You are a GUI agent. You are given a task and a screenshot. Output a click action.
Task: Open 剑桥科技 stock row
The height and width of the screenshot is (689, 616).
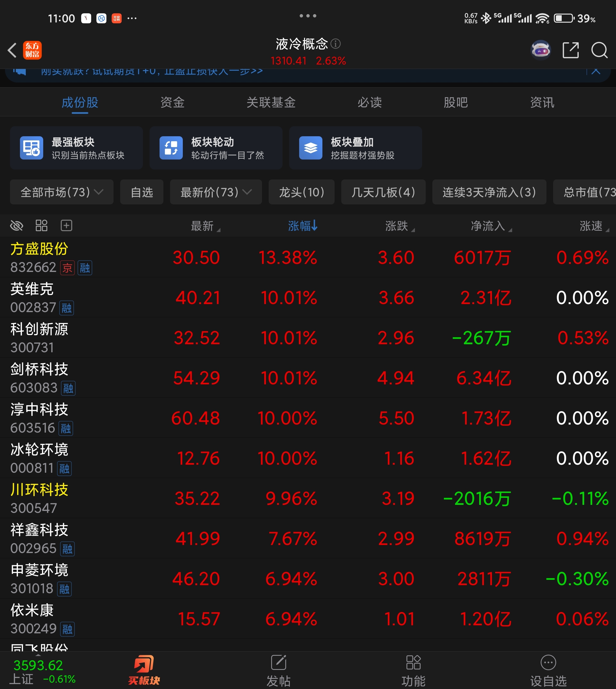coord(308,378)
